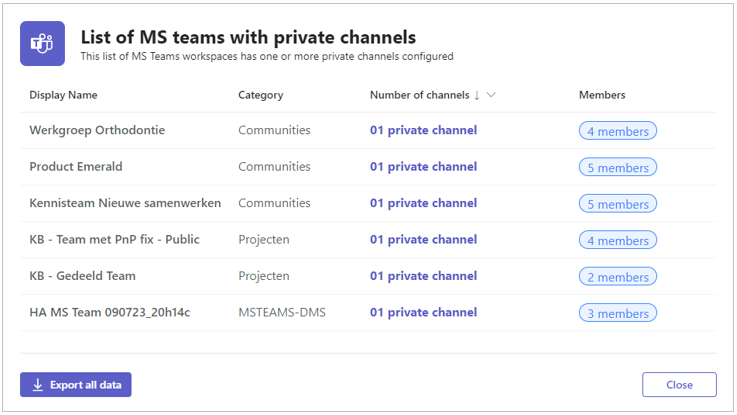This screenshot has width=737, height=415.
Task: Click the 3 members badge
Action: [618, 313]
